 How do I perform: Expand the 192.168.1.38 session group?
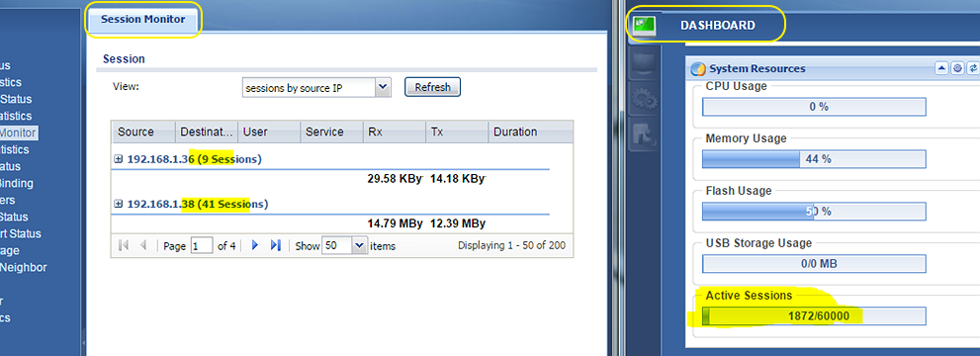(118, 204)
